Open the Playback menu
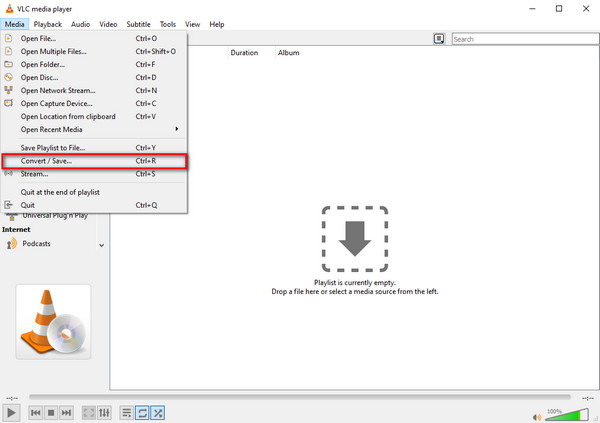The image size is (600, 423). (47, 24)
